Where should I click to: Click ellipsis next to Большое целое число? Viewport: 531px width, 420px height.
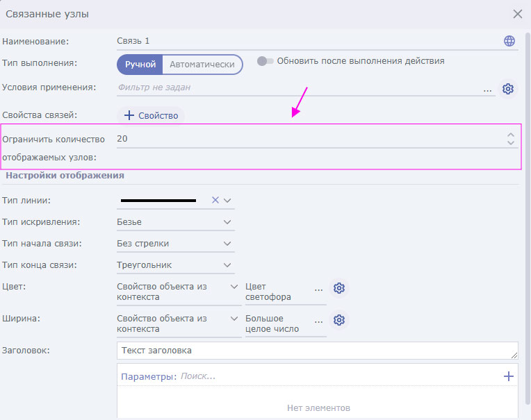[318, 320]
